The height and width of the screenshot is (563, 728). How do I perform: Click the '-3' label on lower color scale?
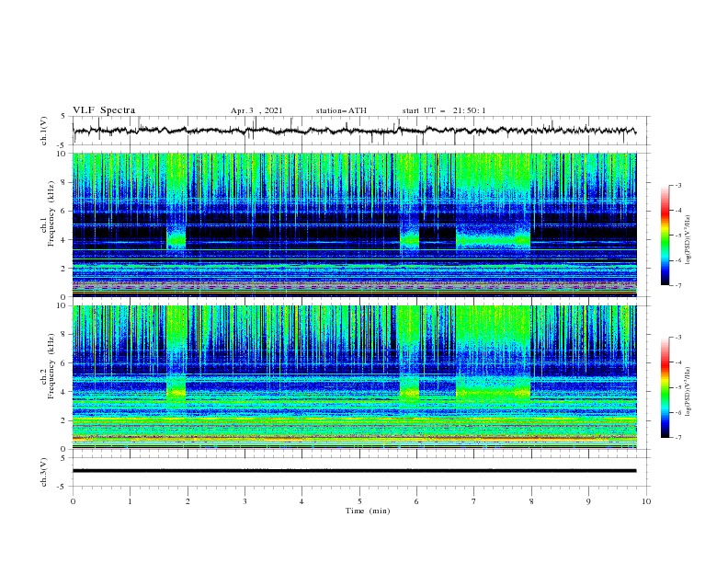(x=677, y=338)
